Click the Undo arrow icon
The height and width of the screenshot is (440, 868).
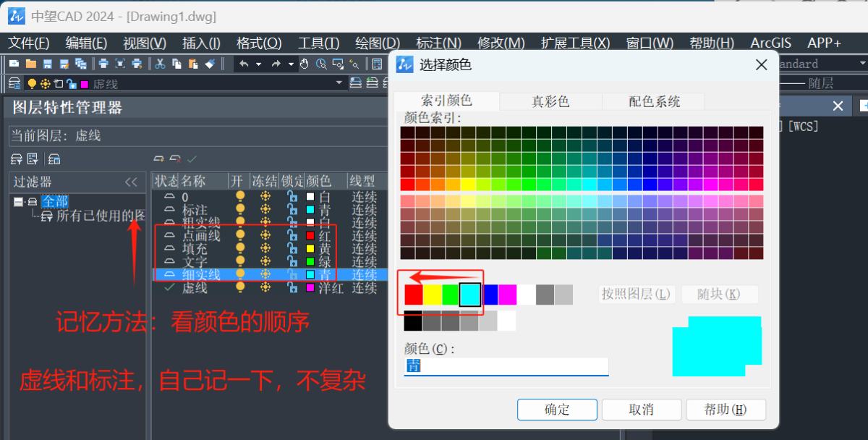(x=244, y=64)
